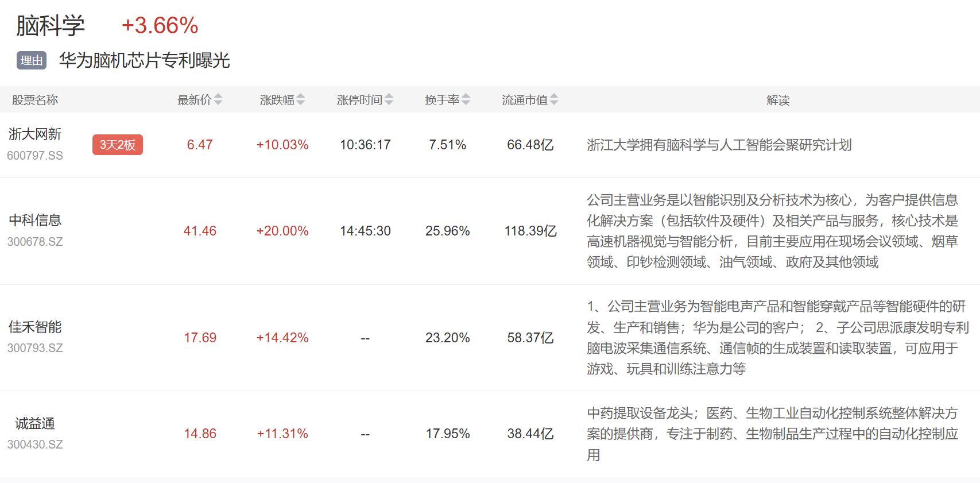This screenshot has width=980, height=483.
Task: Open 佳禾智能 stock details
Action: (x=35, y=327)
